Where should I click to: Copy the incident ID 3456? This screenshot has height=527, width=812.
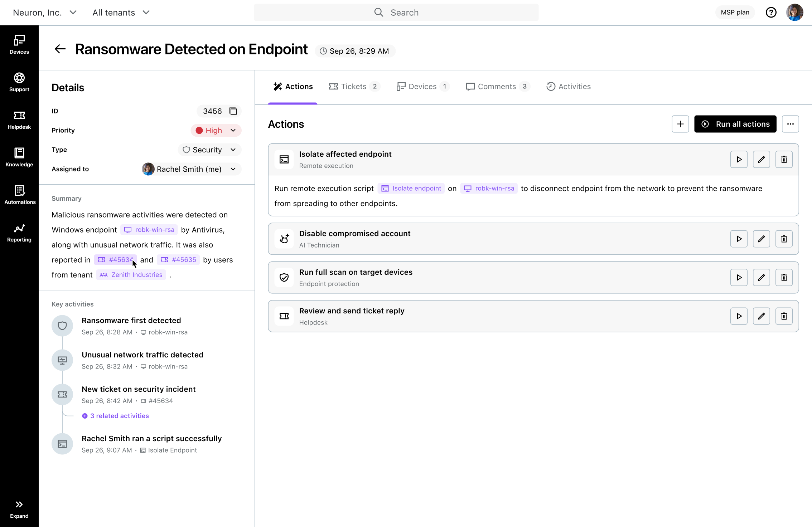pyautogui.click(x=233, y=111)
